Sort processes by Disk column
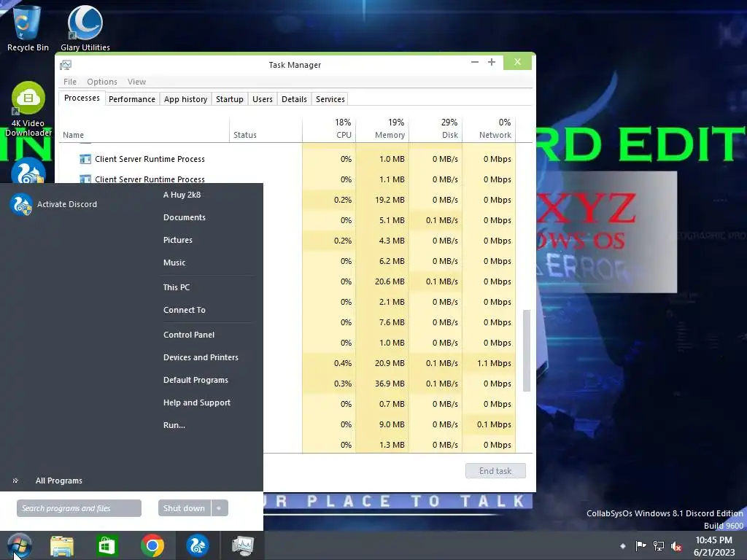 pos(436,128)
